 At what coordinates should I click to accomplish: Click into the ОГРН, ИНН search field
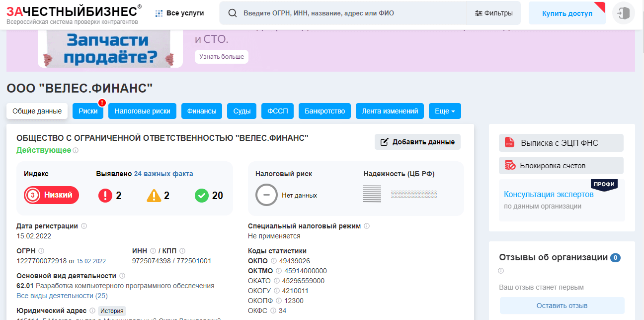[348, 13]
